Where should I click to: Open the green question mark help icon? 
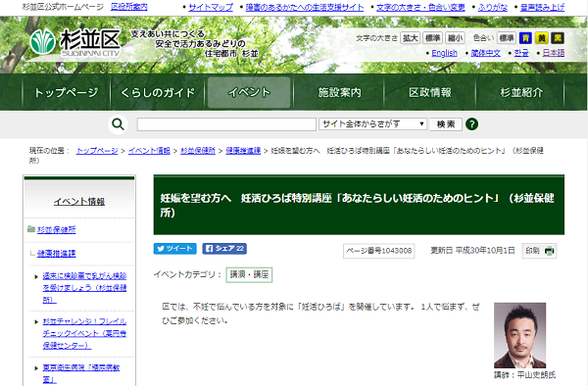(471, 124)
